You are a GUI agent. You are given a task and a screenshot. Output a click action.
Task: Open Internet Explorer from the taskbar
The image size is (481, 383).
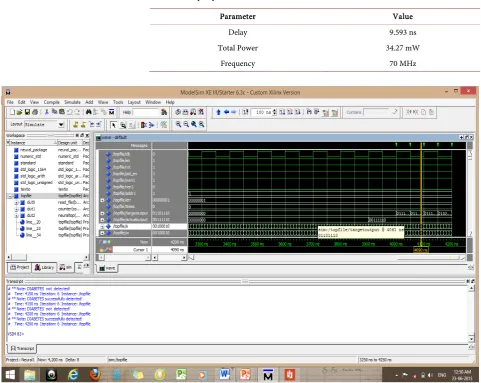pos(73,374)
